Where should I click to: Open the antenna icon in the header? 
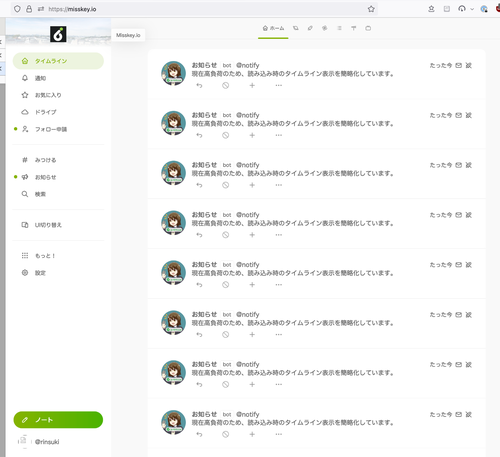(354, 28)
